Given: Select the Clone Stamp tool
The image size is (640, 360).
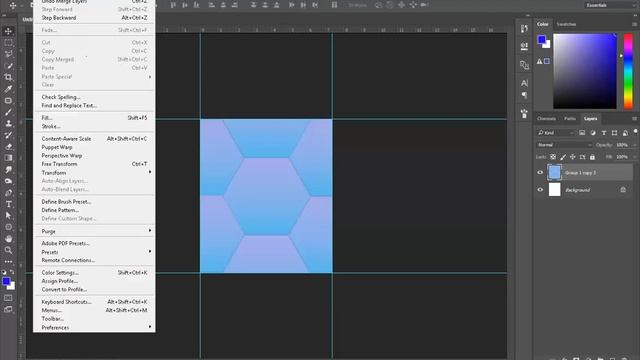Looking at the screenshot, I should [x=8, y=123].
